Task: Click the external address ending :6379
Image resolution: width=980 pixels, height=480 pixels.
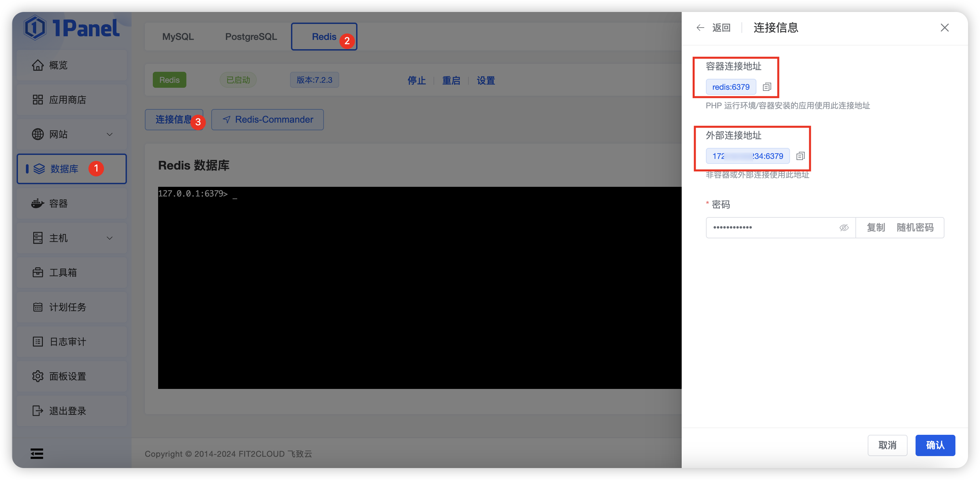Action: tap(747, 156)
